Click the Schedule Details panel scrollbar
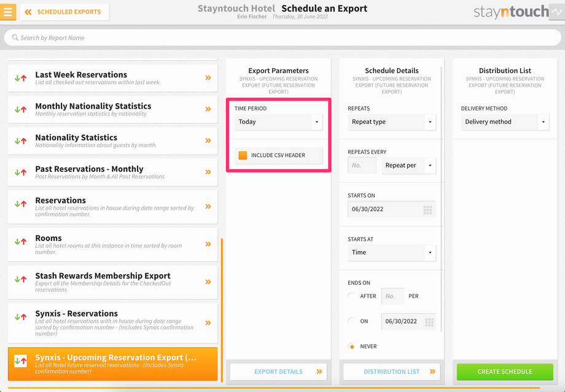 click(442, 198)
